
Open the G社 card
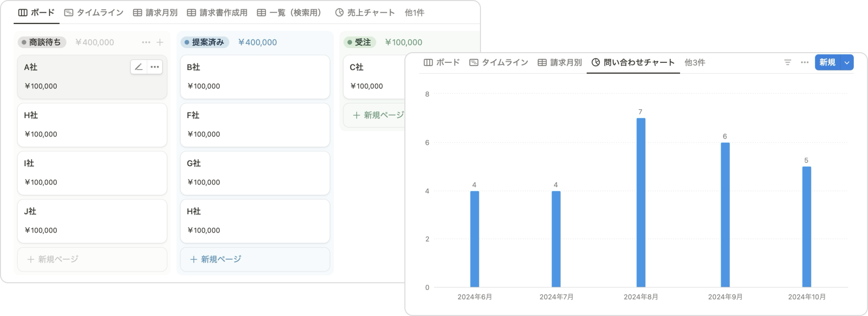pos(255,173)
